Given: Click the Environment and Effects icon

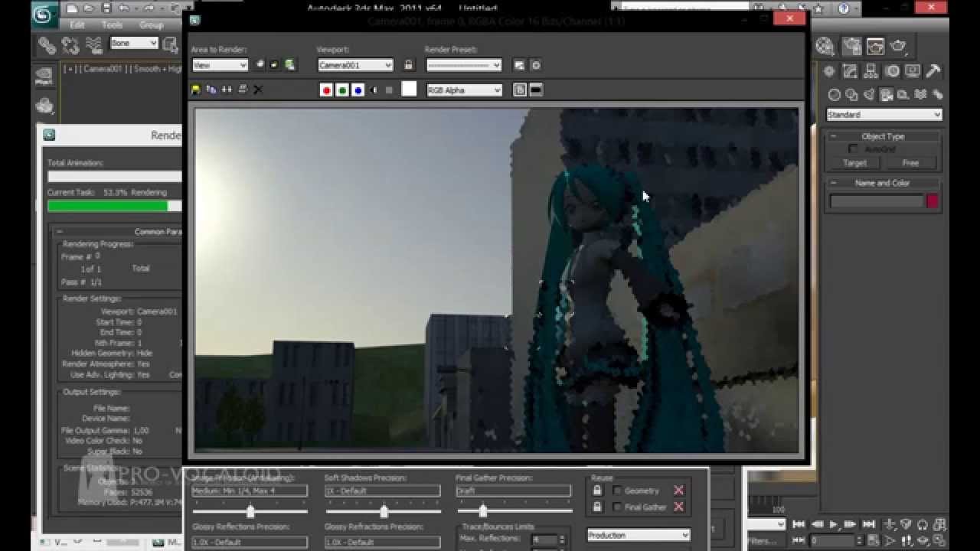Looking at the screenshot, I should 536,66.
